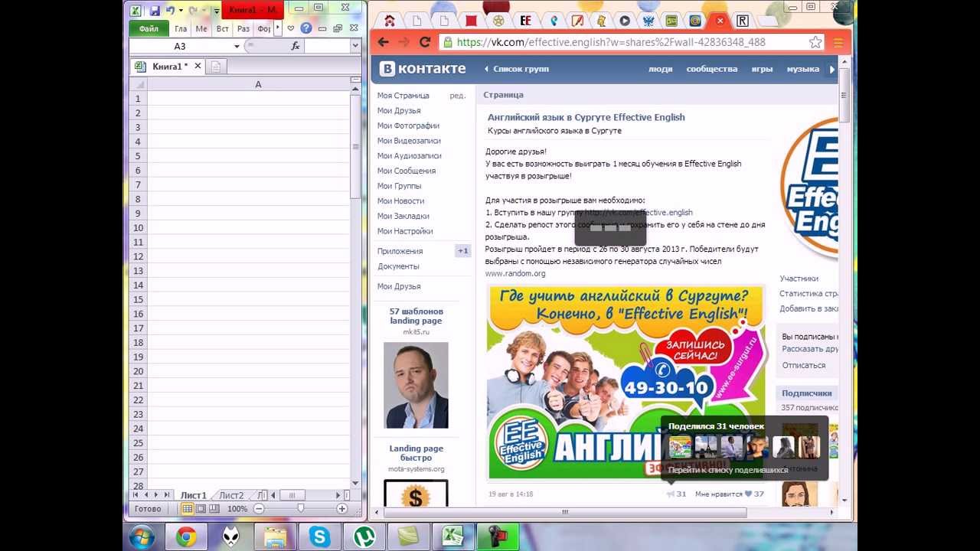Close the active orange Chrome tab
The image size is (980, 551).
tap(719, 21)
